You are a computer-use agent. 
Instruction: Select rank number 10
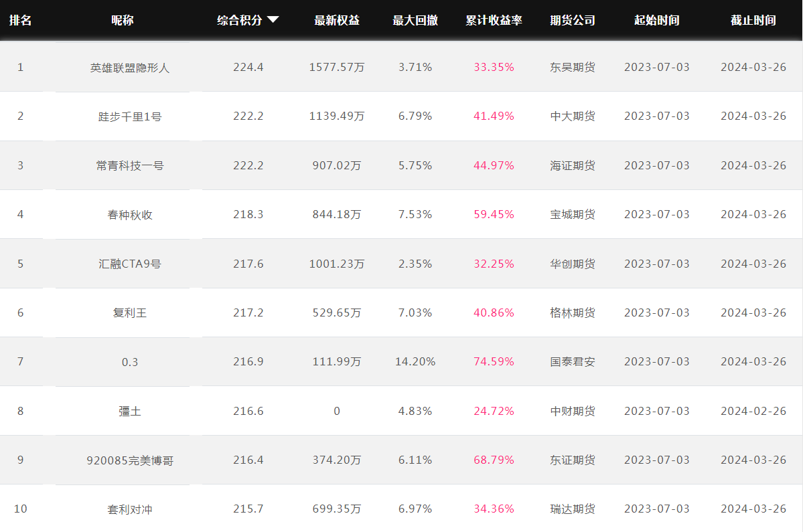21,509
